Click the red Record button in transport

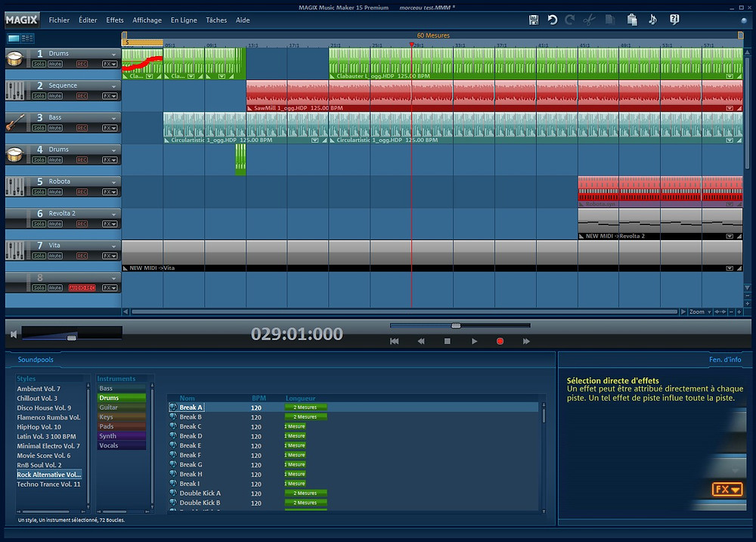(x=500, y=342)
